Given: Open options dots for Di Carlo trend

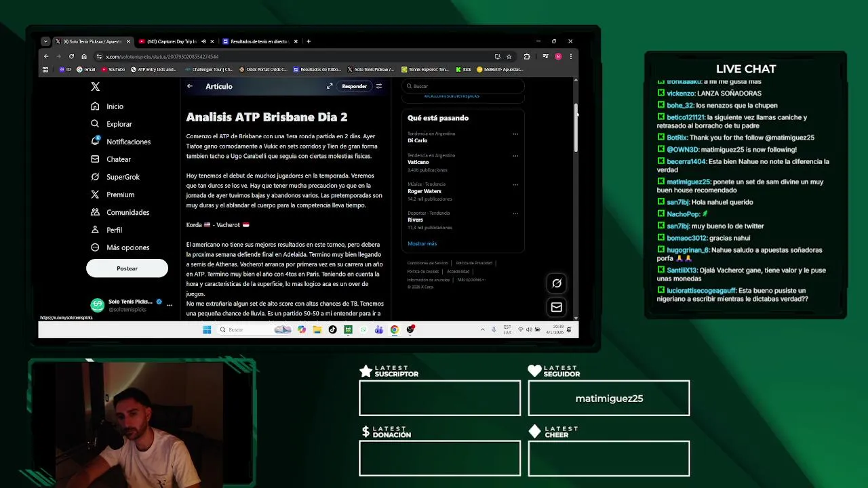Looking at the screenshot, I should (515, 134).
